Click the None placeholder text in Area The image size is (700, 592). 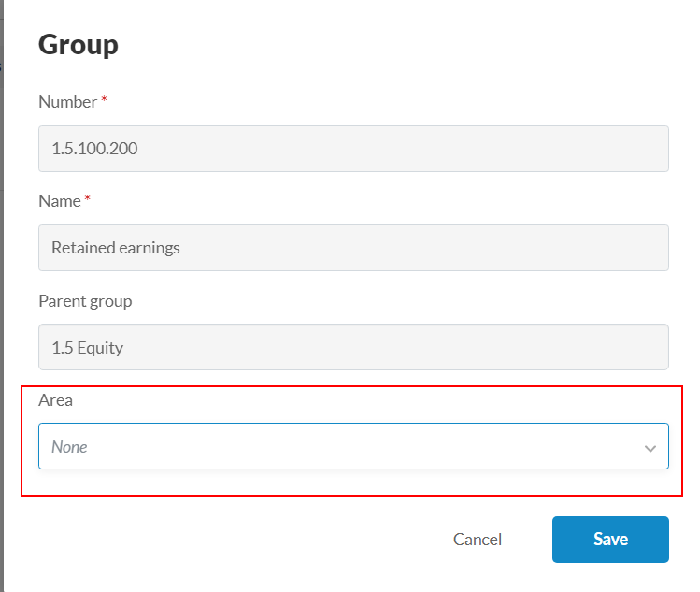(x=69, y=447)
